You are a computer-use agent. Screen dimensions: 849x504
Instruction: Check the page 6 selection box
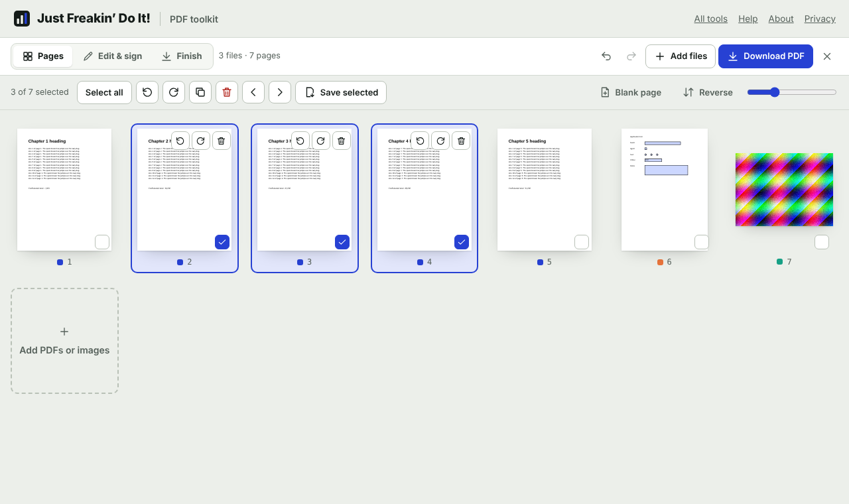pyautogui.click(x=702, y=242)
